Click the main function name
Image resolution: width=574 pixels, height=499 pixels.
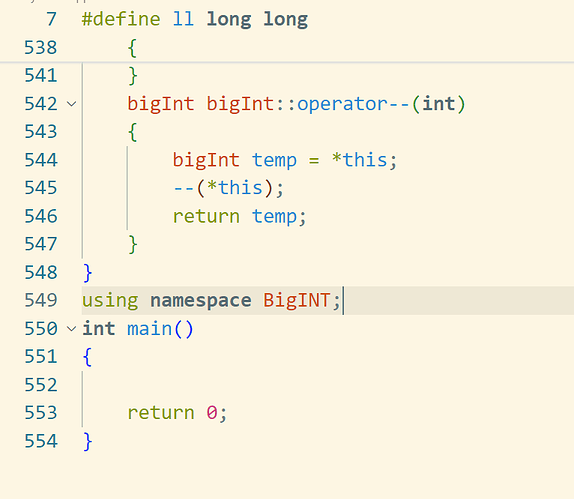pos(149,329)
